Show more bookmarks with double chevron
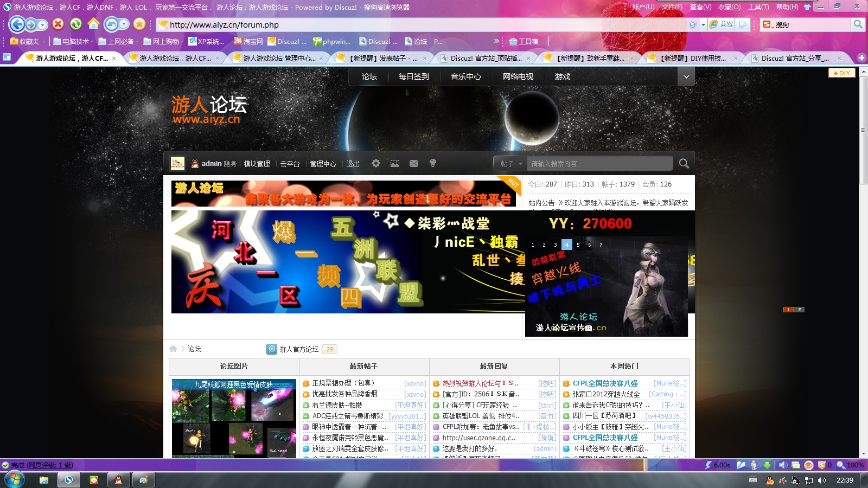Viewport: 868px width, 488px height. pyautogui.click(x=496, y=41)
